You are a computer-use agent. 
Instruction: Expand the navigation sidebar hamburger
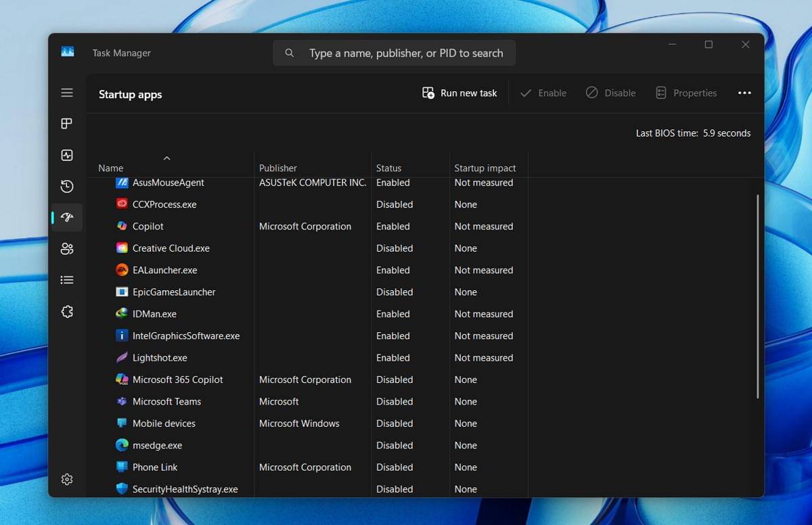tap(66, 93)
